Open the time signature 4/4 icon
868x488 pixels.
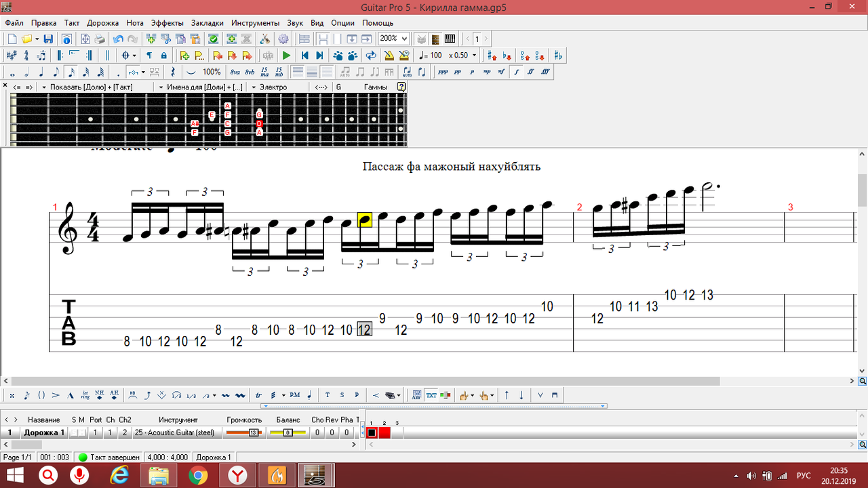point(26,55)
